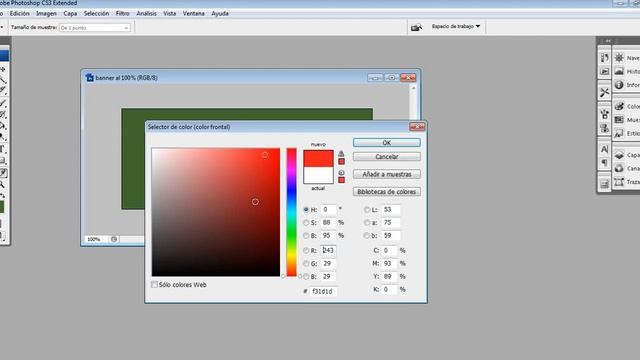Click OK in the color picker
This screenshot has height=360, width=640.
tap(387, 142)
